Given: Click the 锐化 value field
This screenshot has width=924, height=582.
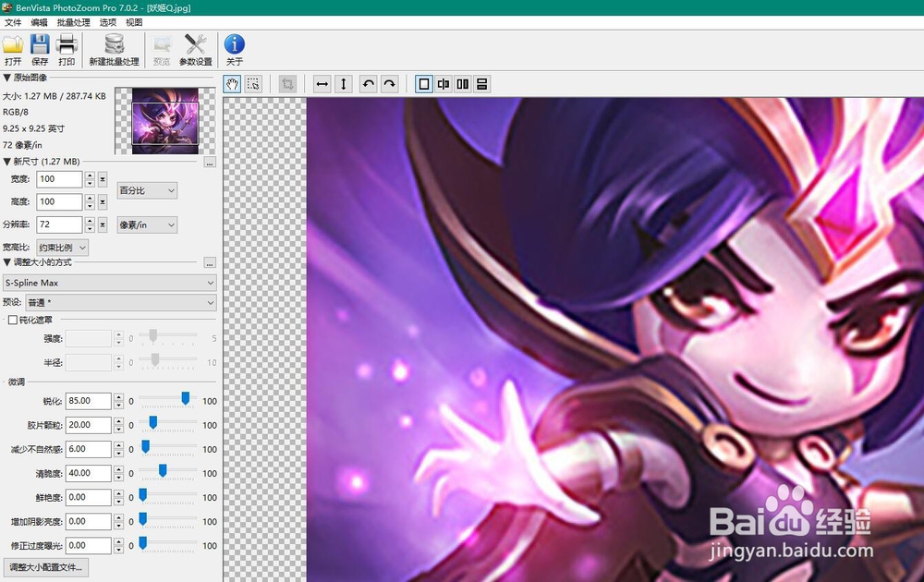Looking at the screenshot, I should 88,401.
